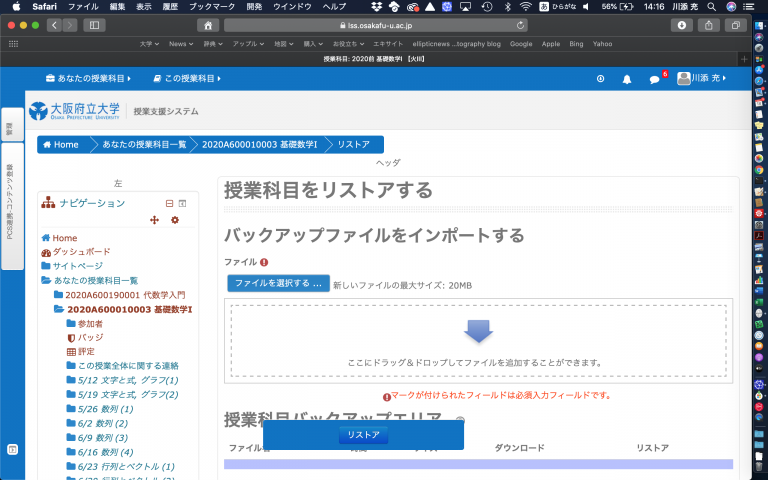
Task: Go back with Safari's back arrow
Action: pos(54,25)
